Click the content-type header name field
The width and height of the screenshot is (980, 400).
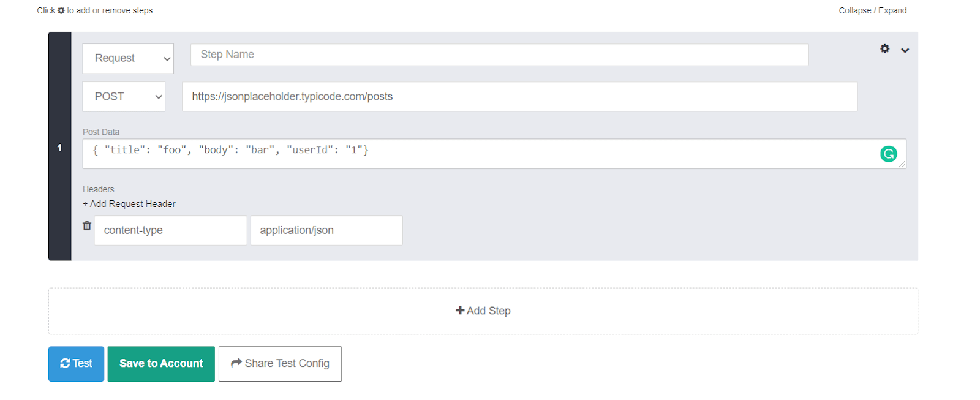tap(170, 230)
